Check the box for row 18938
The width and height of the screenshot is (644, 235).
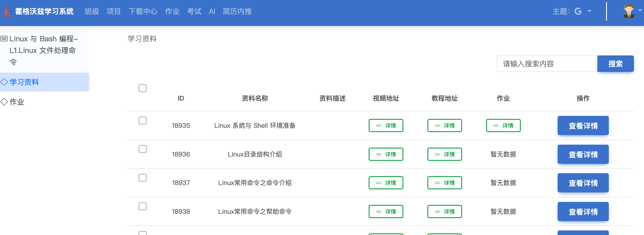(143, 206)
